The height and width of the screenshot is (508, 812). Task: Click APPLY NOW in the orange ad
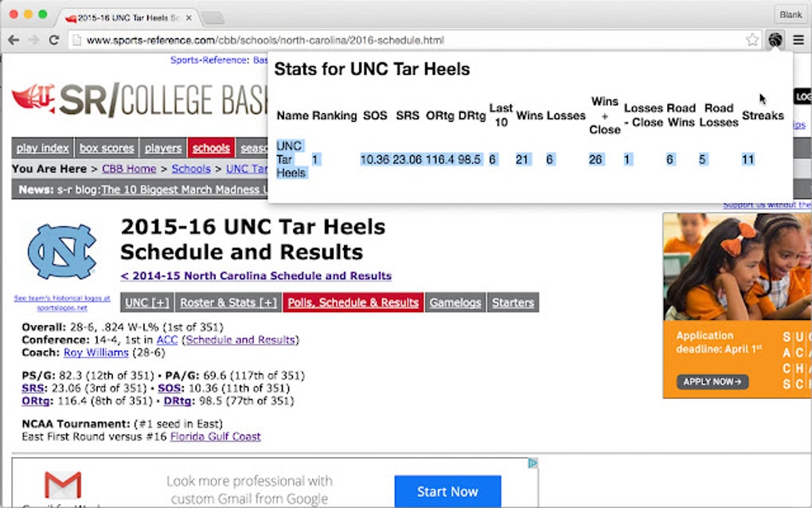tap(711, 381)
